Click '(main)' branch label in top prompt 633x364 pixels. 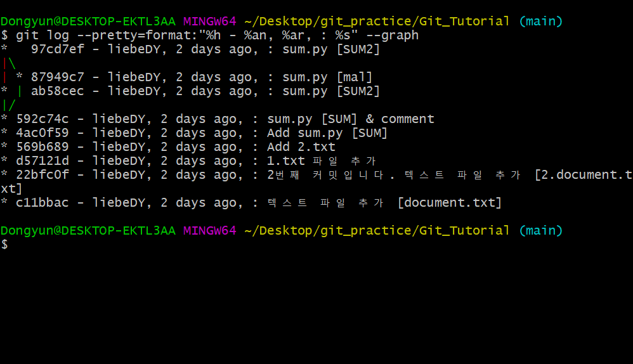[x=541, y=22]
